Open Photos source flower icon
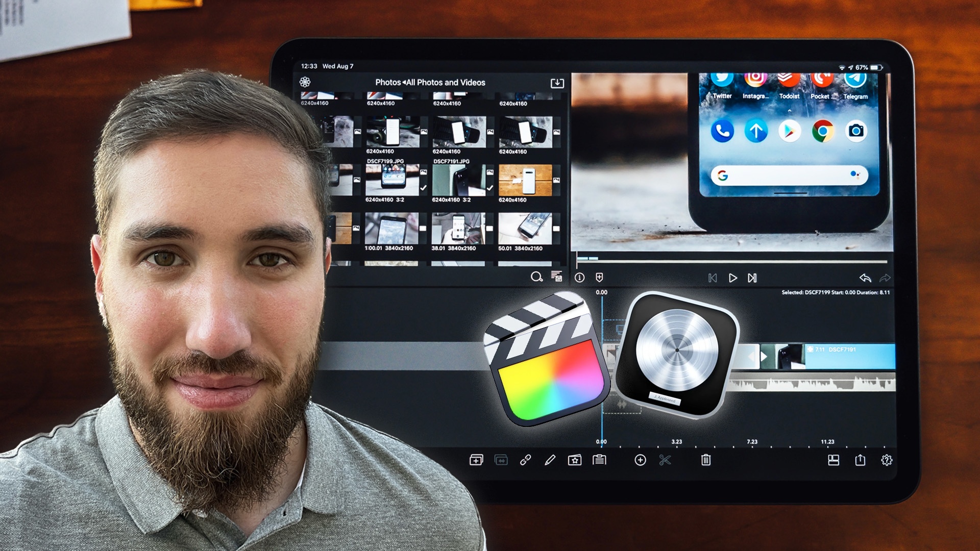 click(x=305, y=82)
